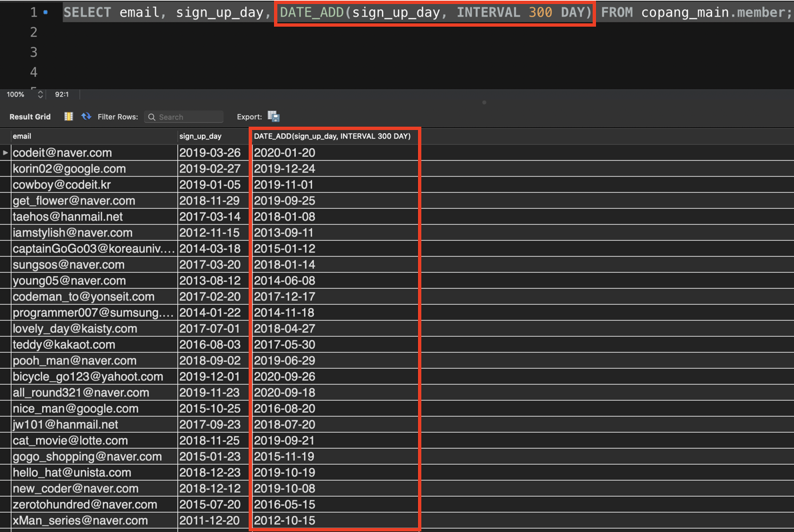This screenshot has width=794, height=532.
Task: Select the all_round321@naver.com cell
Action: click(x=94, y=393)
